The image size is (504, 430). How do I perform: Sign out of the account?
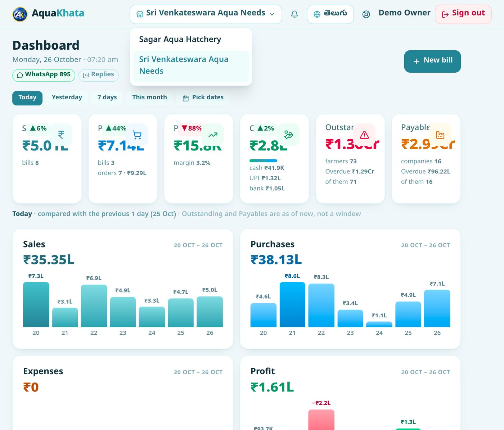pos(463,14)
